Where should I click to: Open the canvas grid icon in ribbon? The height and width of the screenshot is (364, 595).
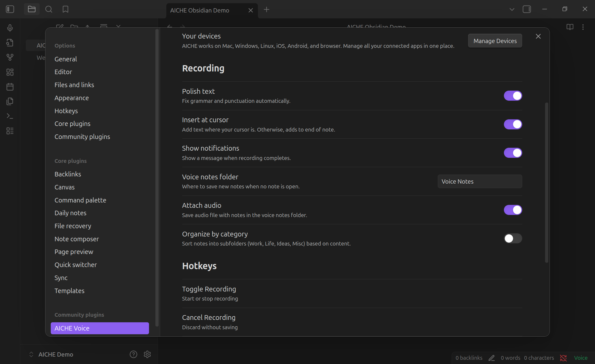(10, 72)
